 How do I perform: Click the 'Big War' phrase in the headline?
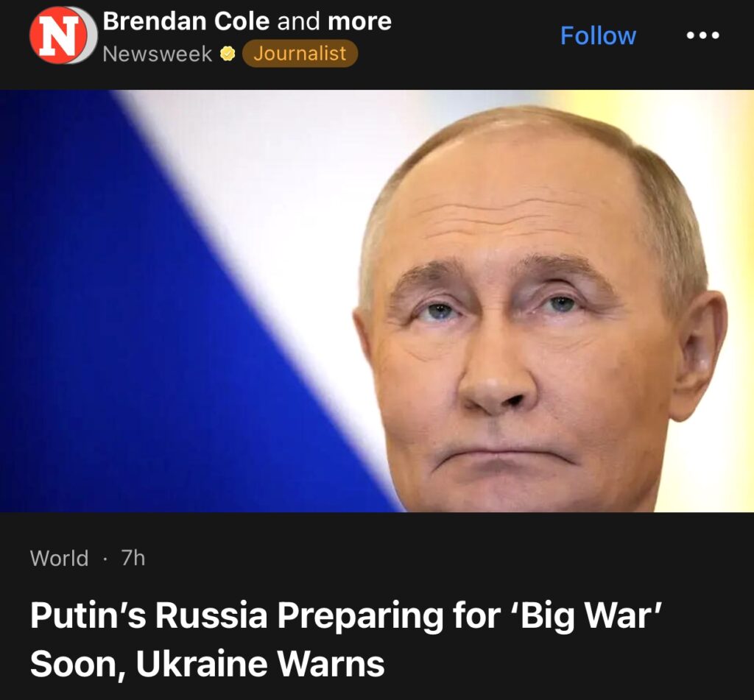pyautogui.click(x=585, y=615)
